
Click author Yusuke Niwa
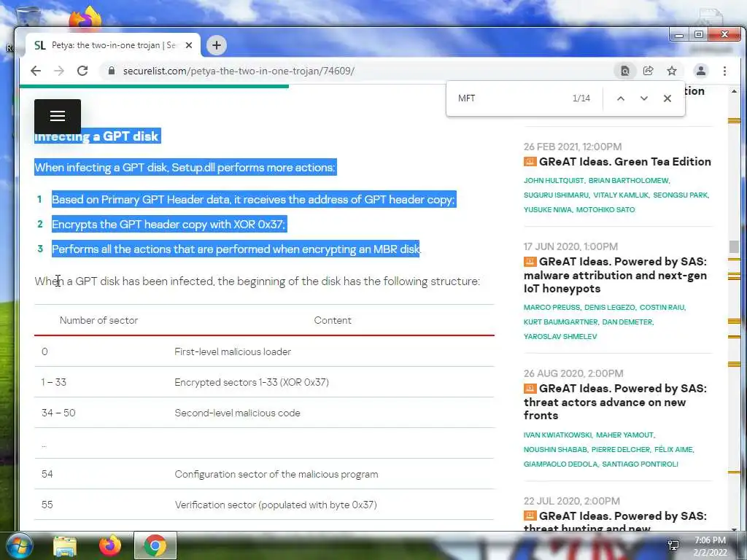547,209
